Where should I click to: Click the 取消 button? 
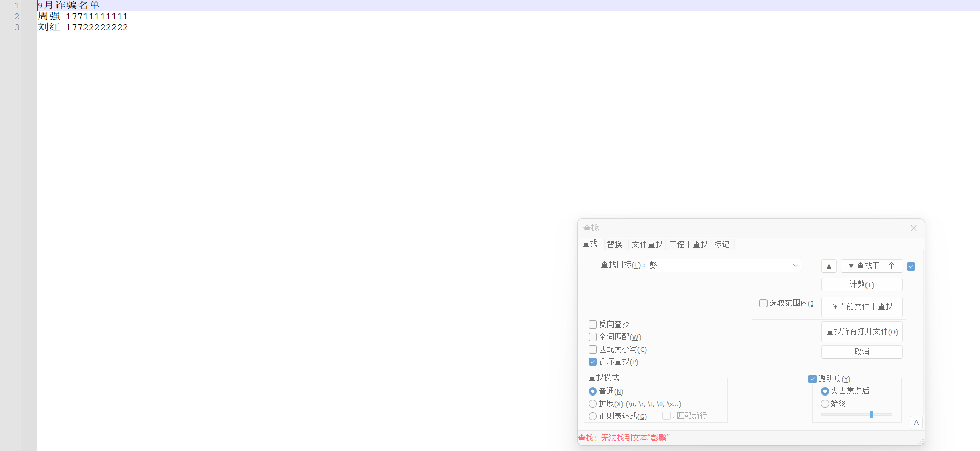(862, 352)
